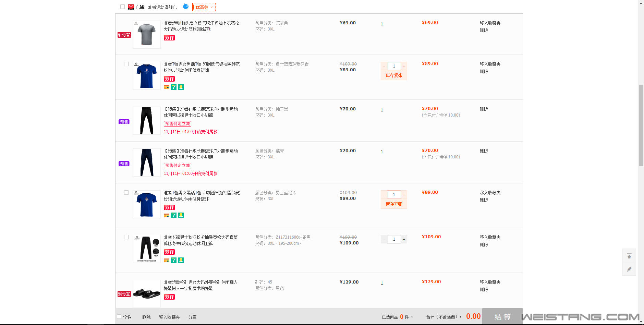
Task: Click the scrollbar down arrow
Action: [641, 322]
